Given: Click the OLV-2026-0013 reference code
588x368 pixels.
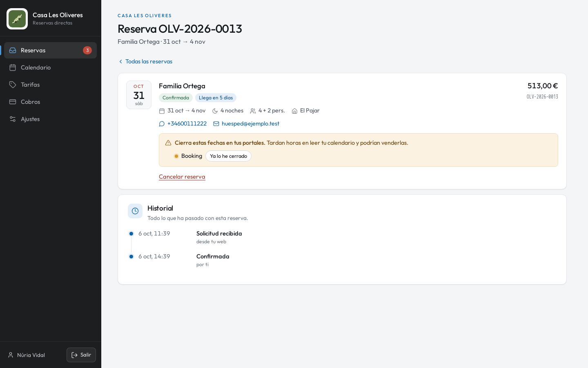Looking at the screenshot, I should pyautogui.click(x=542, y=97).
